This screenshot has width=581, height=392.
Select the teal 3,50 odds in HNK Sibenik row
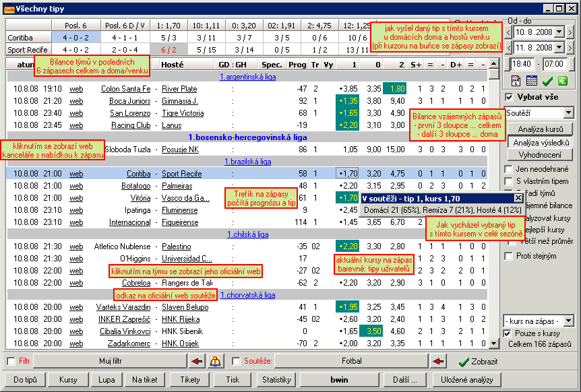click(x=371, y=331)
